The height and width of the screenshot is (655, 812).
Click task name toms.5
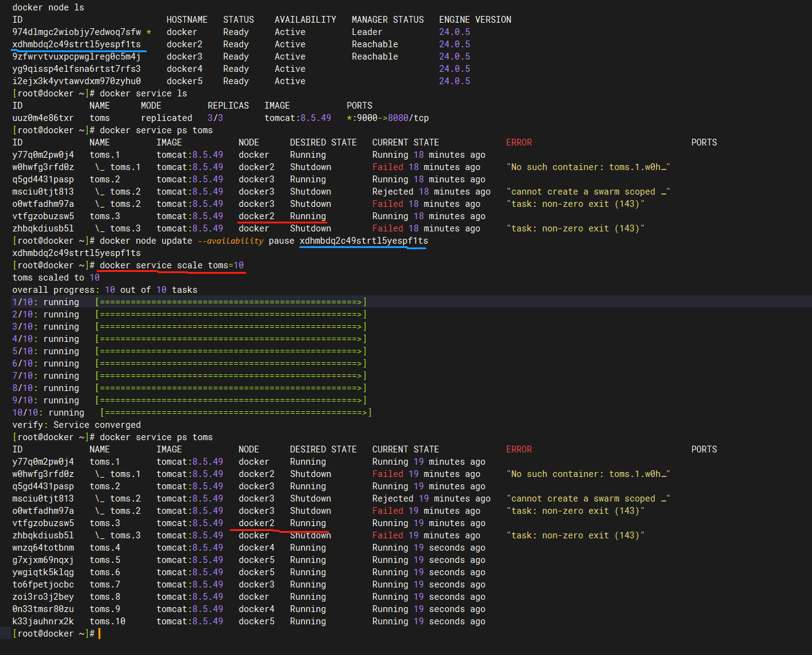105,560
